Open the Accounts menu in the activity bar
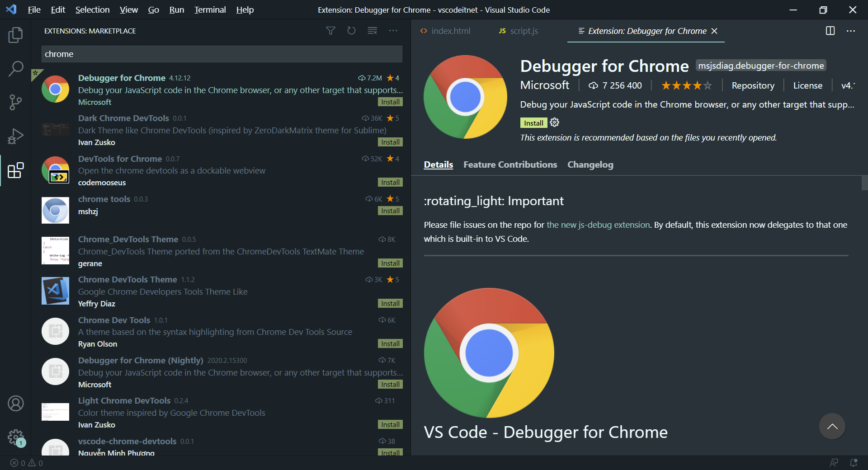 (x=15, y=404)
